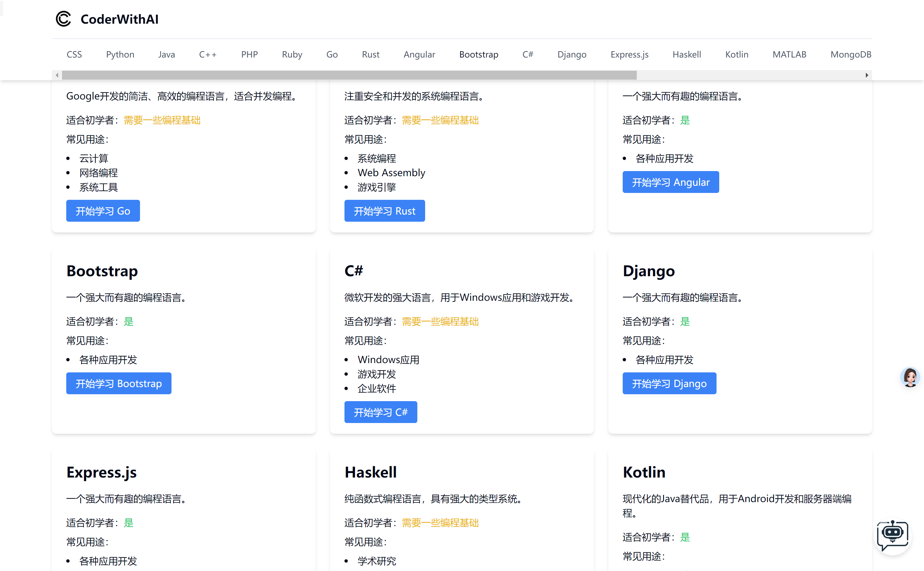The width and height of the screenshot is (924, 571).
Task: Select the PHP nav tab
Action: tap(249, 55)
